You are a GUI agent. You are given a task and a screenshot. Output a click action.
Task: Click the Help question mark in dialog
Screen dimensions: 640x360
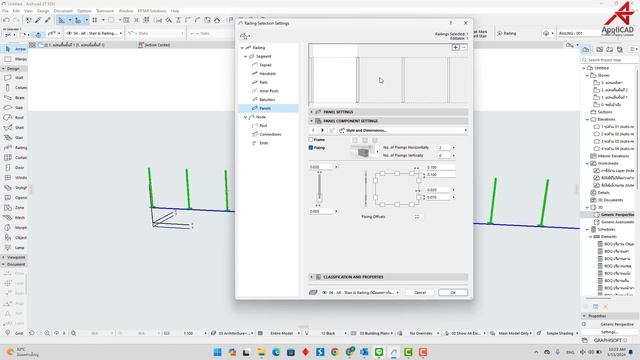coord(451,23)
